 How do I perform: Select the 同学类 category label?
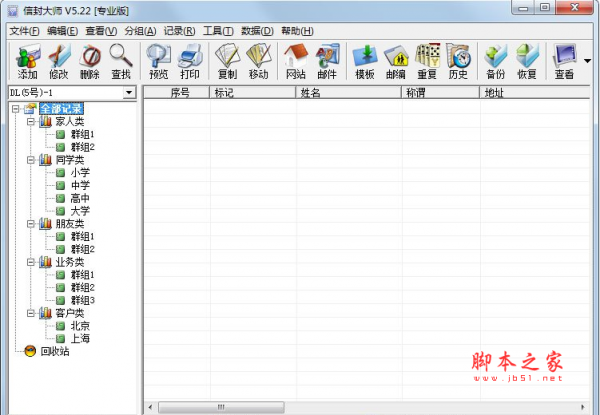70,160
